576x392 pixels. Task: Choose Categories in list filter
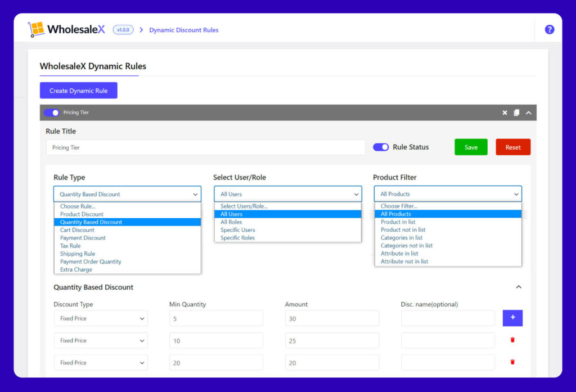coord(448,238)
